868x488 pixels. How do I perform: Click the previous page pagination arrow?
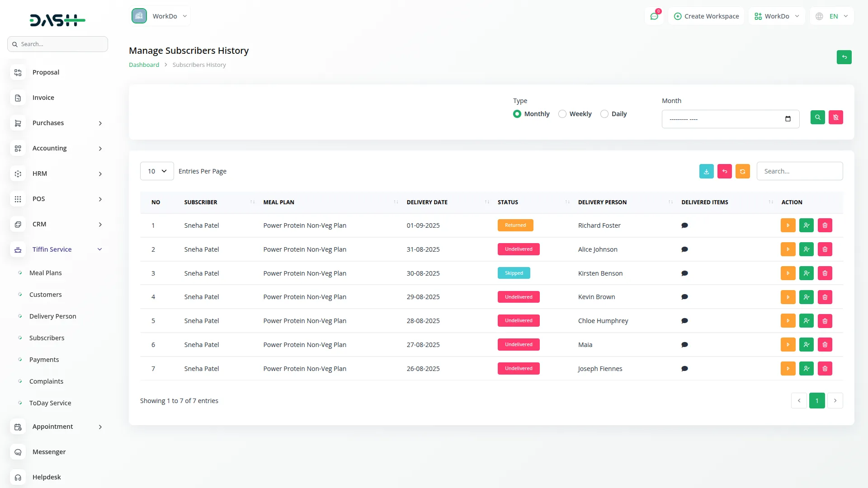799,401
